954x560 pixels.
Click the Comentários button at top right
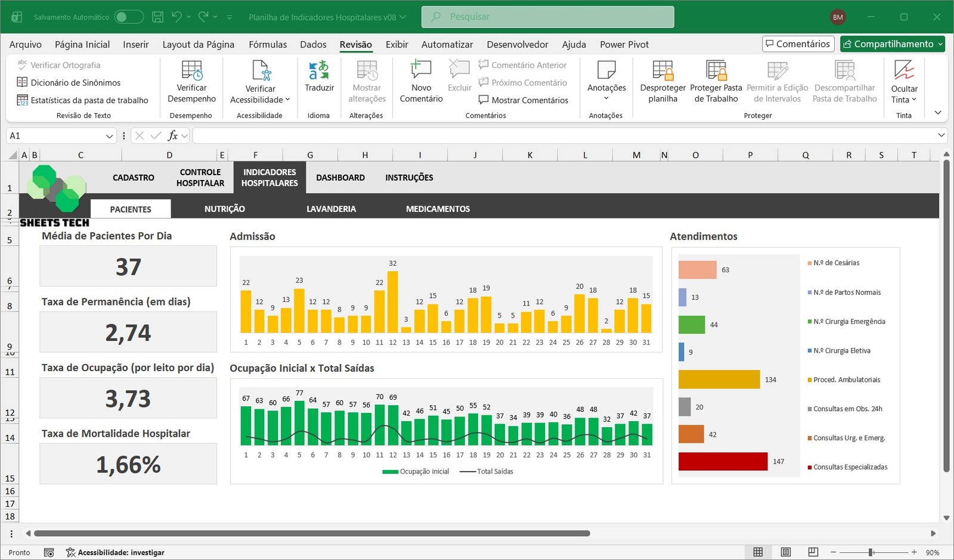(x=798, y=44)
